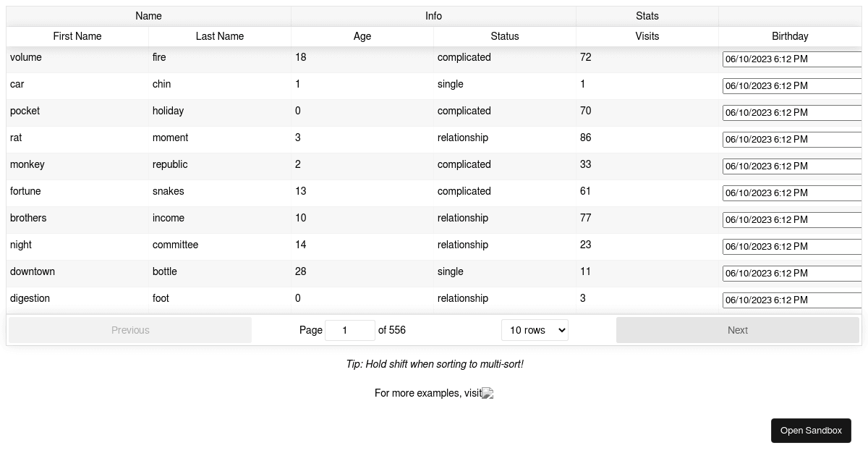This screenshot has height=456, width=868.
Task: Click the Open Sandbox button
Action: pyautogui.click(x=811, y=430)
